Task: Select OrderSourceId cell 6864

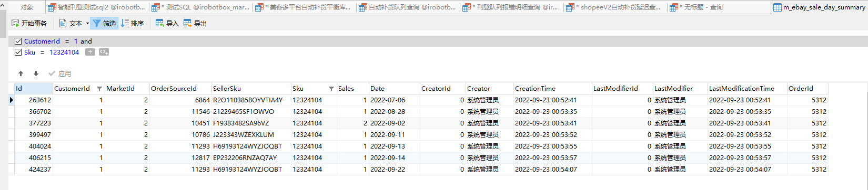Action: [x=180, y=100]
